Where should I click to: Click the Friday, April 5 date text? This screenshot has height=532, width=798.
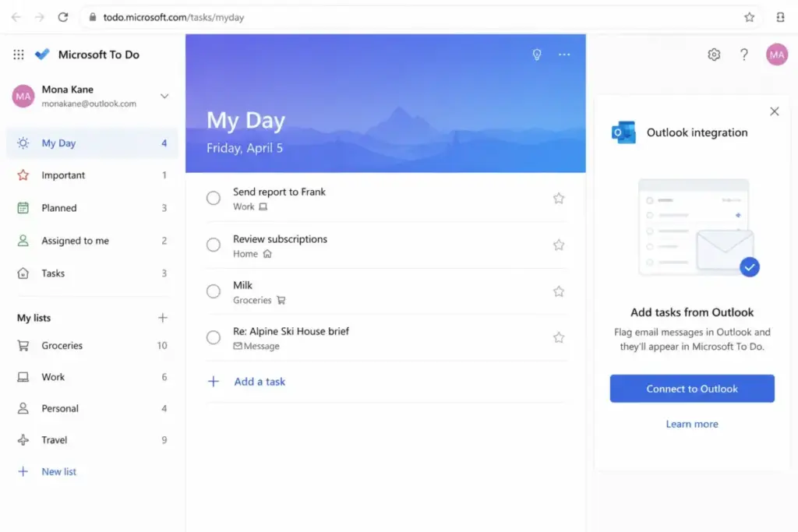pyautogui.click(x=245, y=148)
